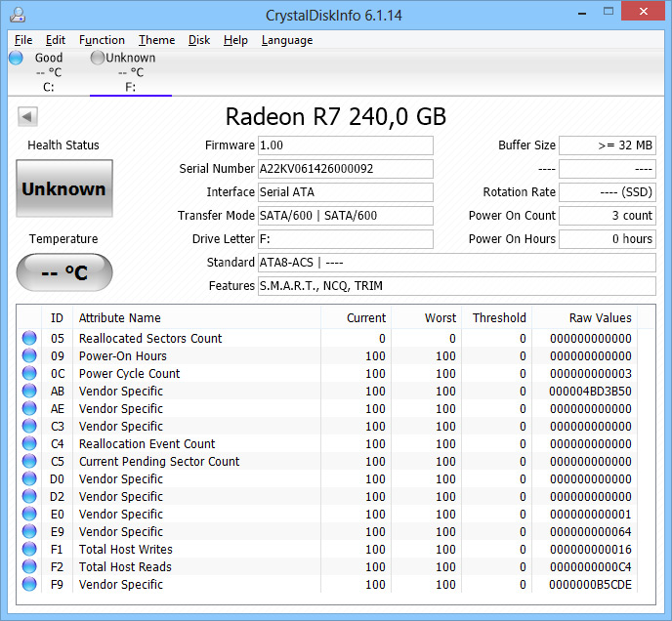Click the Power On Count value field
The height and width of the screenshot is (621, 672).
[x=608, y=215]
